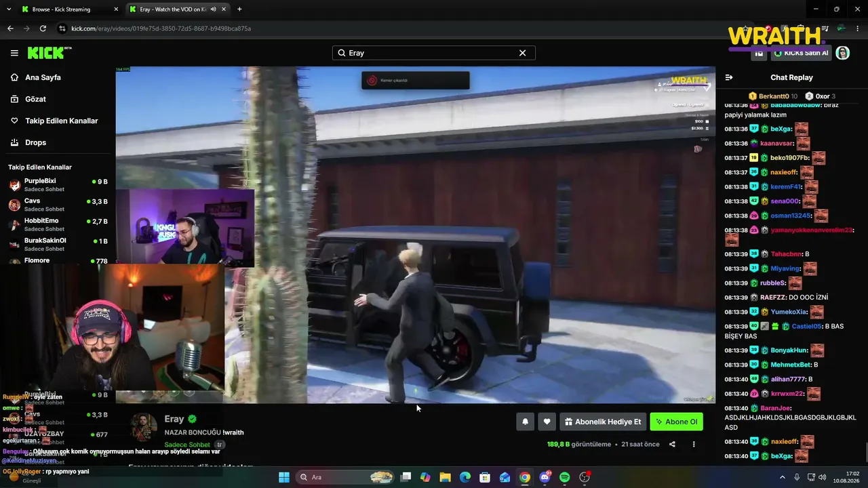Click the video player area
Screen dimensions: 868x488
click(x=415, y=235)
